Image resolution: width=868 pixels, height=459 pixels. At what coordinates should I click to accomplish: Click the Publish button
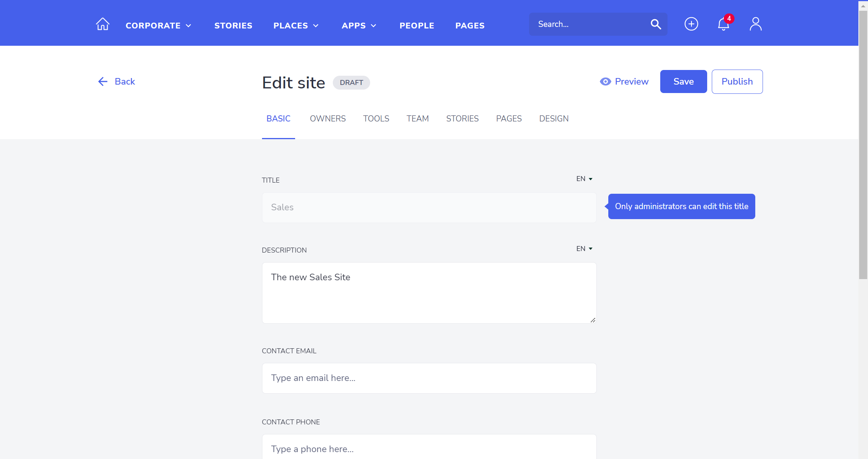(737, 81)
